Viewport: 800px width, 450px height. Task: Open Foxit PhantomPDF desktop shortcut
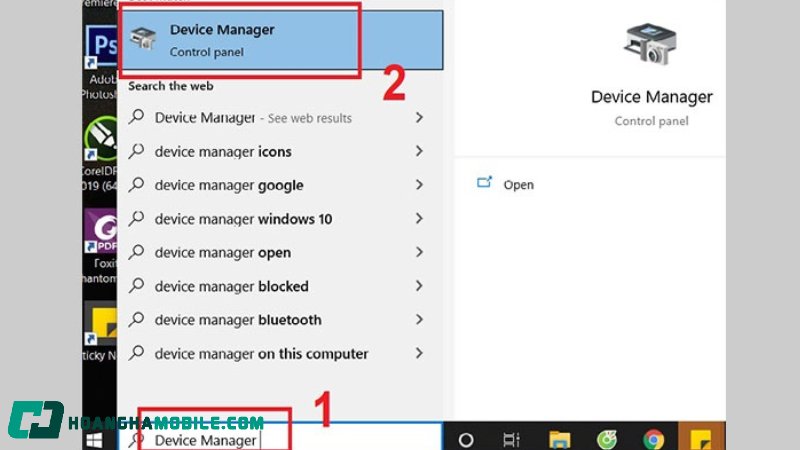100,246
